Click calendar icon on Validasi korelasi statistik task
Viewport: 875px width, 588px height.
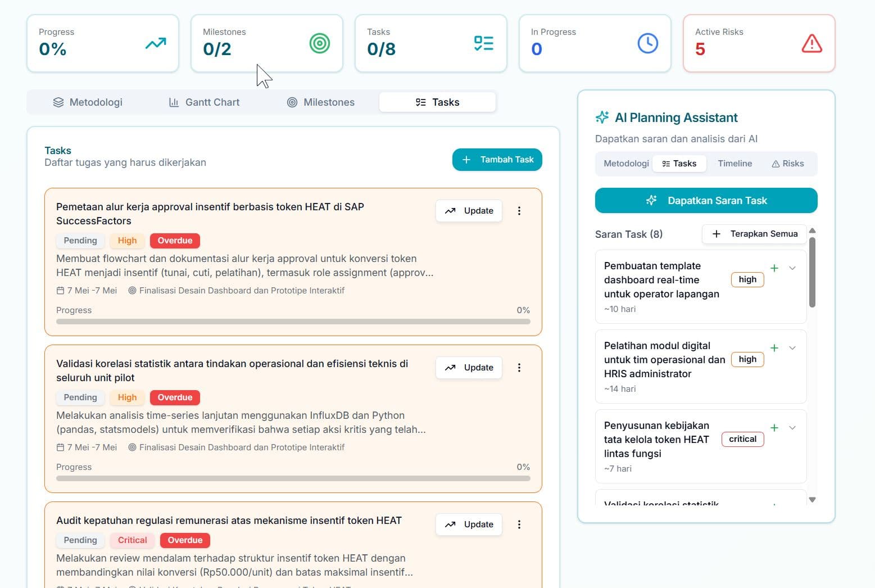(x=60, y=447)
